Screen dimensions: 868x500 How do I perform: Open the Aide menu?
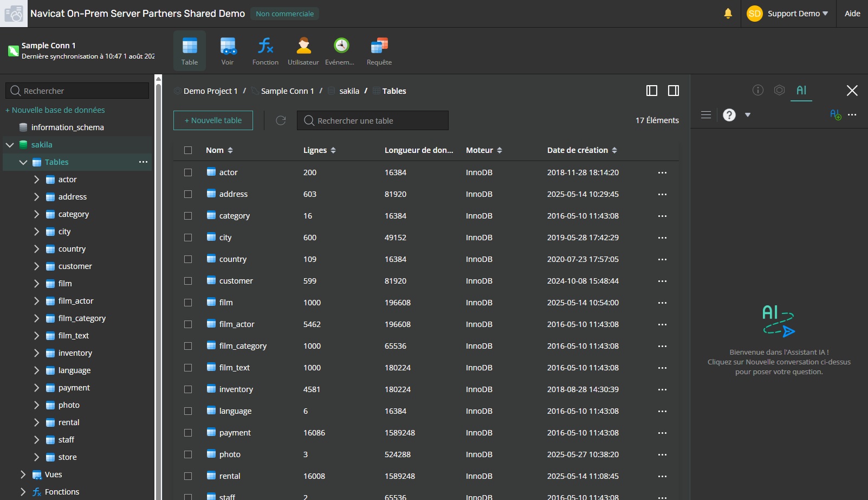pos(852,14)
